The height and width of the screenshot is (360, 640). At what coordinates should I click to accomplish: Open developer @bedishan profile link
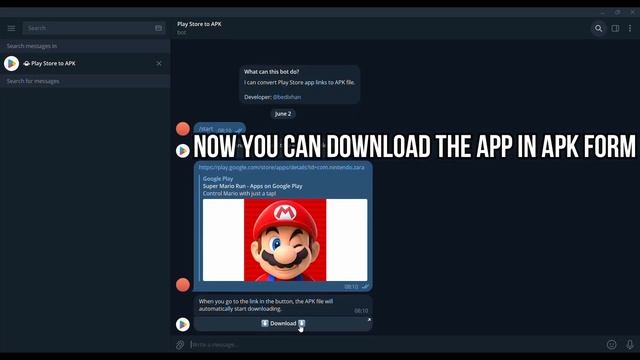point(287,97)
